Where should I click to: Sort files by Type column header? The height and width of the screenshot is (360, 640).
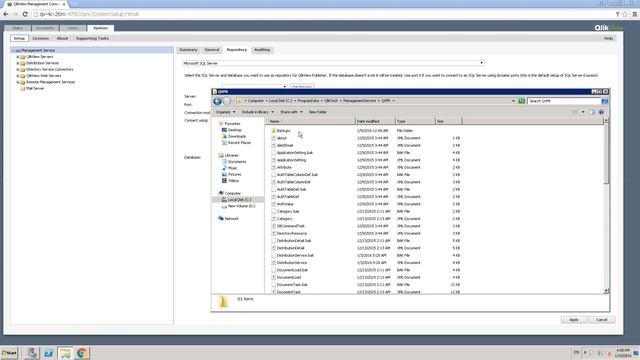pyautogui.click(x=415, y=121)
